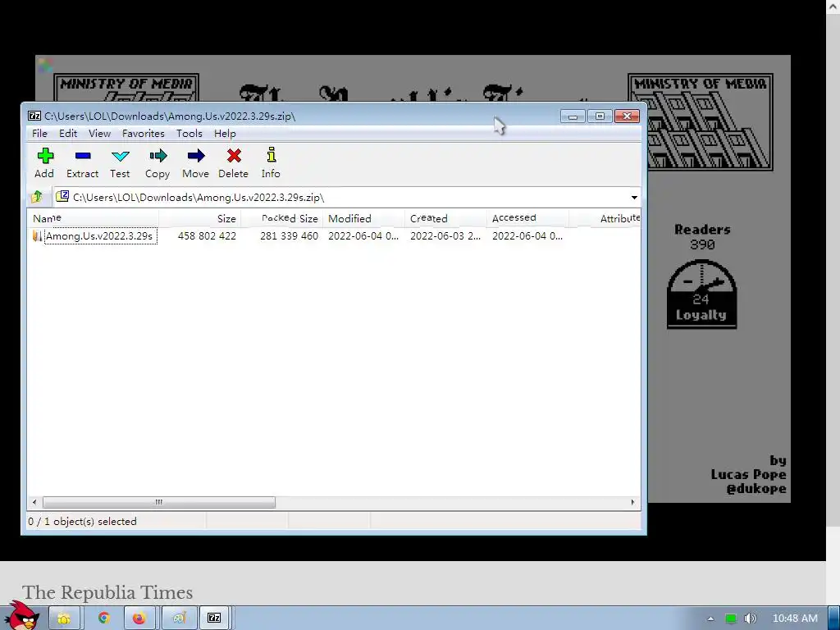The image size is (840, 630).
Task: Launch Chrome from the taskbar
Action: point(104,619)
